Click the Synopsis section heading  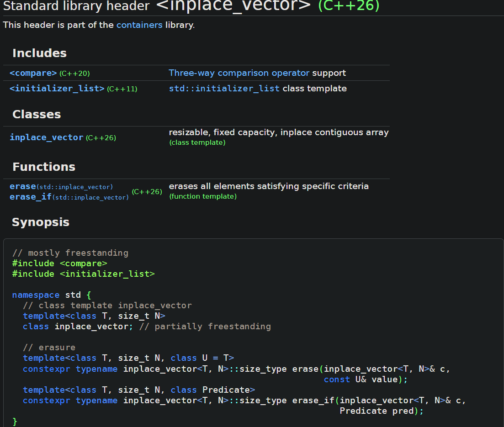[x=41, y=222]
